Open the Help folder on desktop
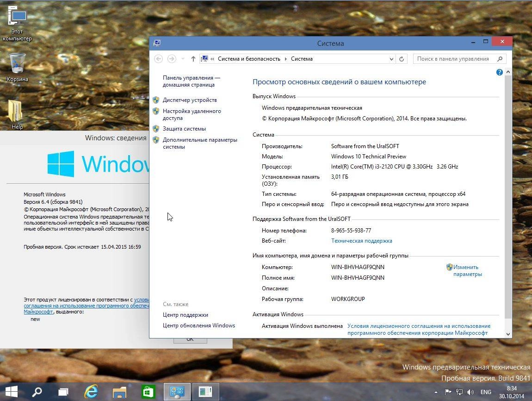532x401 pixels. coord(17,115)
